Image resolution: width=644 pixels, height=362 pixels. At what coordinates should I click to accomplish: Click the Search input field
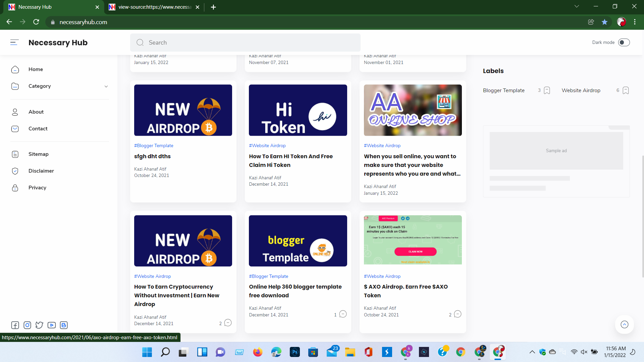tap(245, 43)
